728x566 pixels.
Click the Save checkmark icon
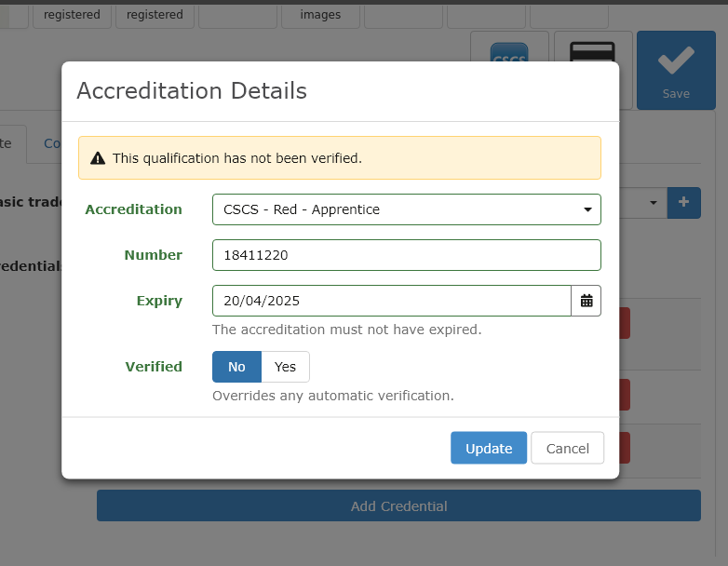coord(676,61)
